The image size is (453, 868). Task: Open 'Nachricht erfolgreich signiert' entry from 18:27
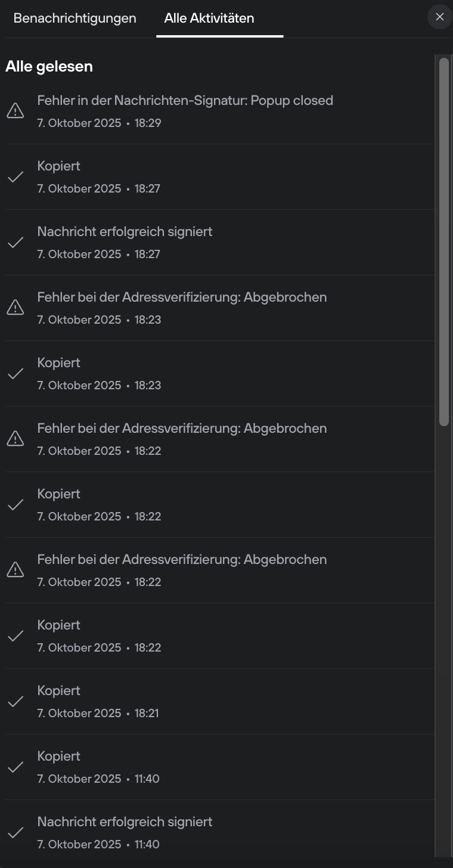click(125, 231)
